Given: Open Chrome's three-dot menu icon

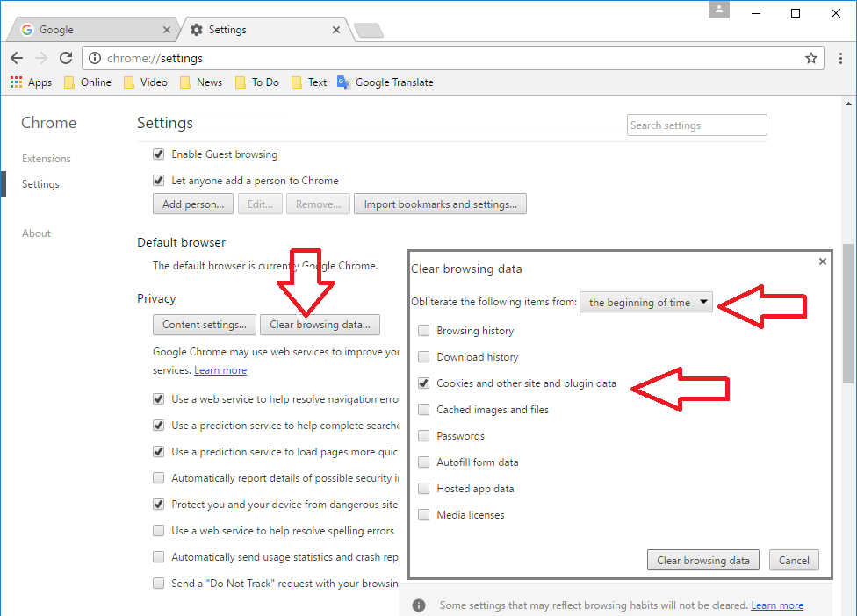Looking at the screenshot, I should coord(840,58).
